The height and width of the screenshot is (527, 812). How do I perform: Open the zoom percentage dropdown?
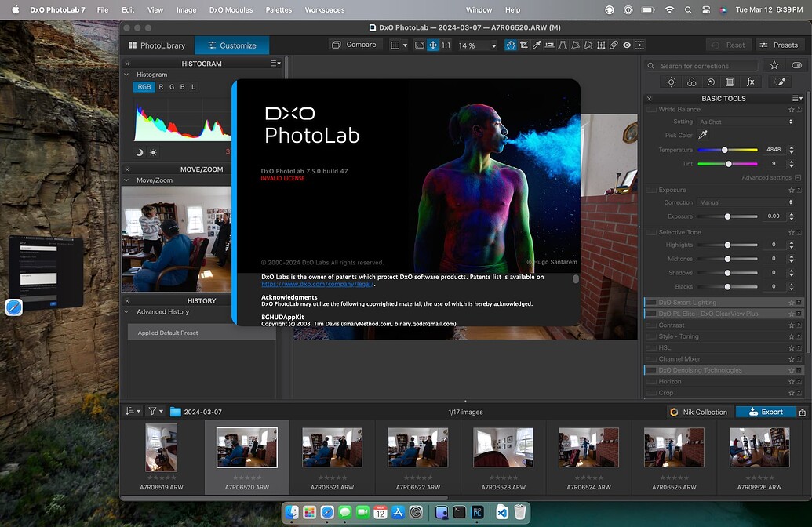pyautogui.click(x=494, y=45)
